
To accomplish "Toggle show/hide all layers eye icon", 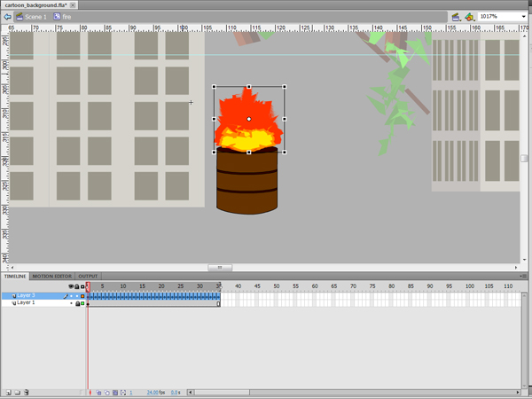I will click(71, 286).
